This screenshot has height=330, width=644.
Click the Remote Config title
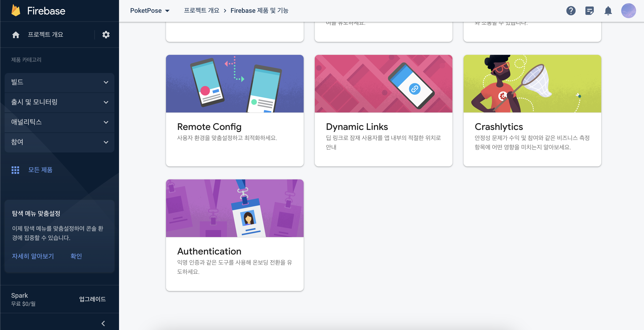pos(209,127)
